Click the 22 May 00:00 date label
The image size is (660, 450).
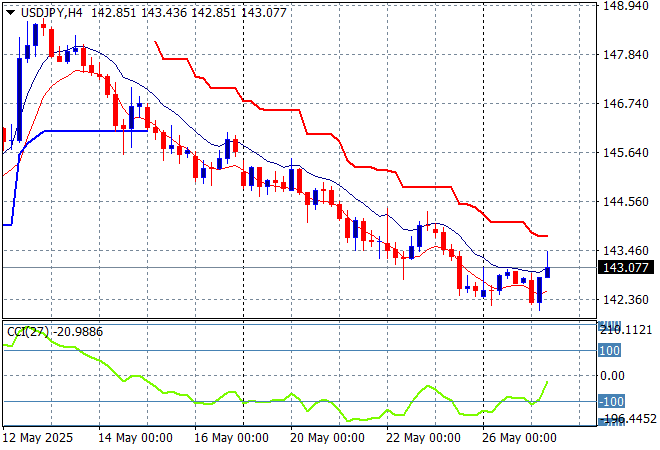(x=423, y=438)
